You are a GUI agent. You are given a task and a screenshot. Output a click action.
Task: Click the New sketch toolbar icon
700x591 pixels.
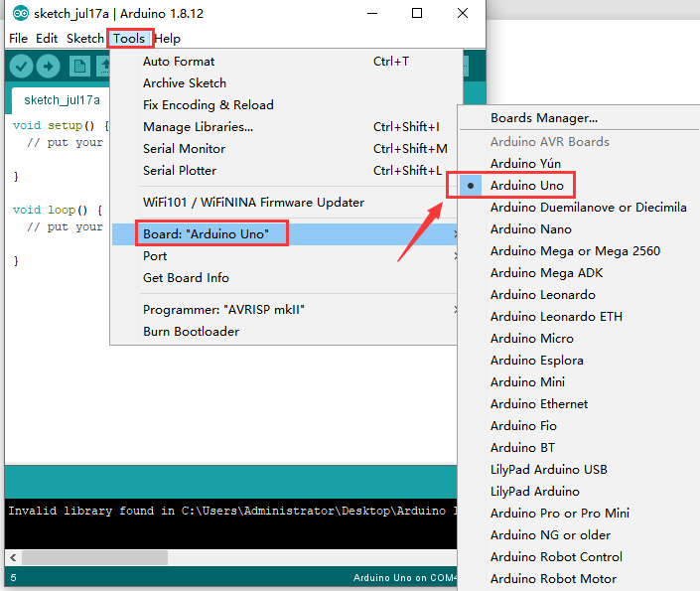pos(79,67)
